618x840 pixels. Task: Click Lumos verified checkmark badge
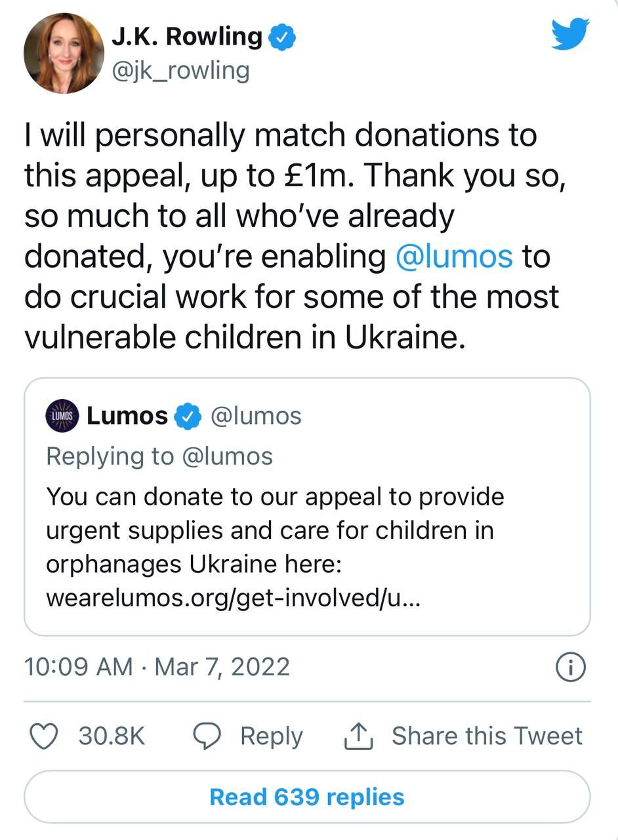188,416
